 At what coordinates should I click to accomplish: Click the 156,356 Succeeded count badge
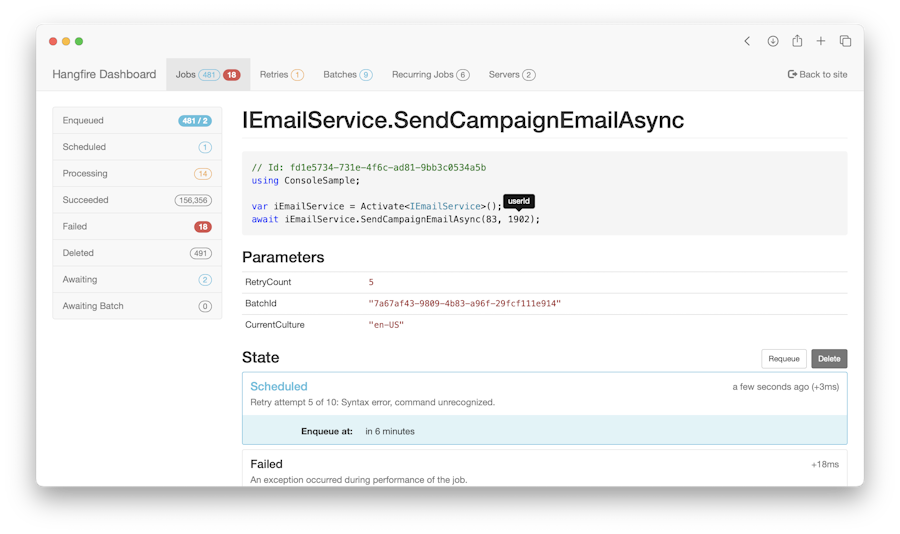[x=193, y=200]
